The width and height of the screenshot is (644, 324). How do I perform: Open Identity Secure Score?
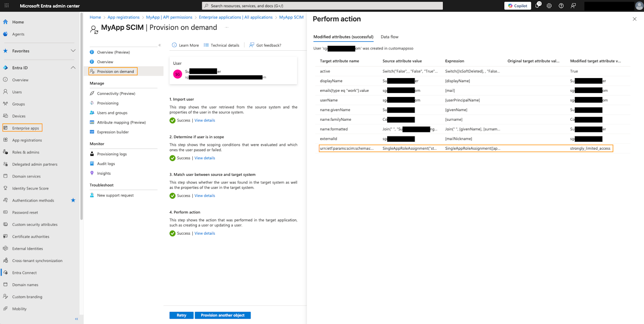[x=30, y=189]
